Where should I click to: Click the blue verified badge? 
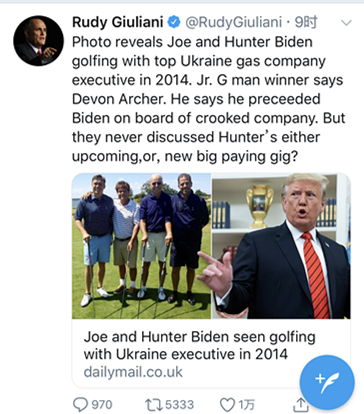coord(173,22)
